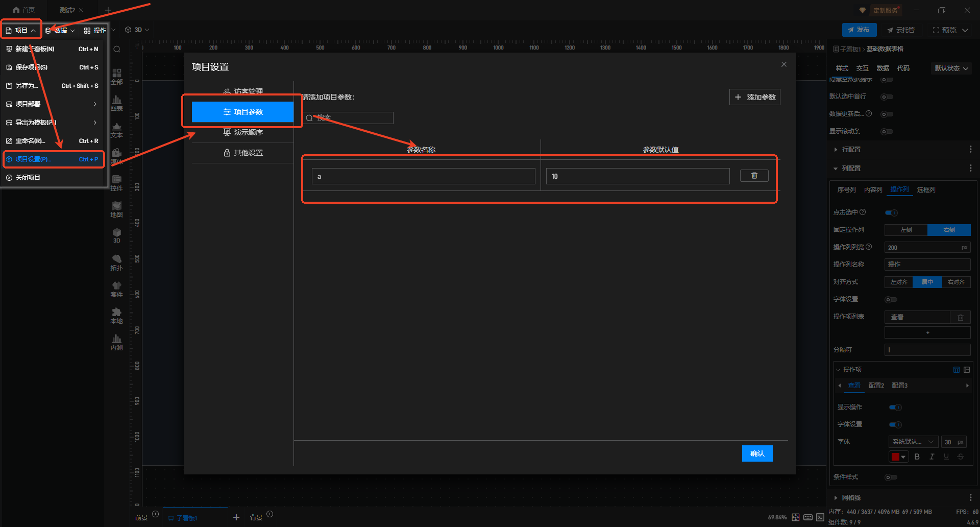Open the 图表 chart components in sidebar
The height and width of the screenshot is (527, 980).
[116, 103]
